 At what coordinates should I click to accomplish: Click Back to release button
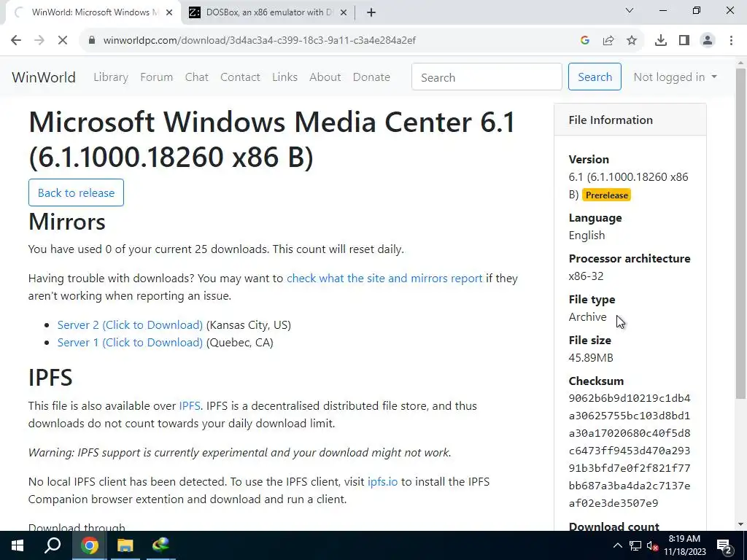pos(76,192)
